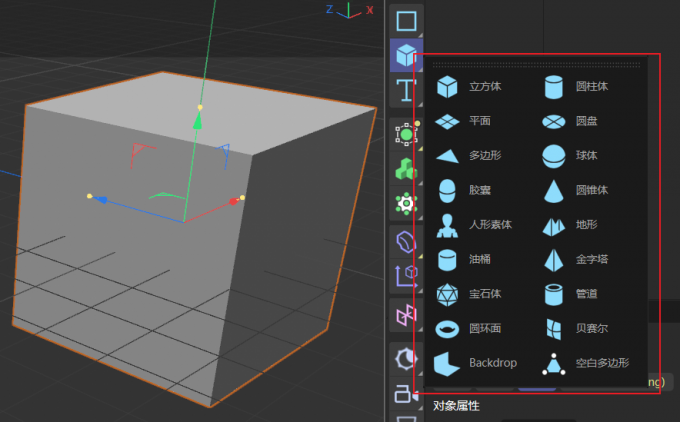The height and width of the screenshot is (422, 680).
Task: Click the yellow size handle near blue arrow
Action: [90, 196]
